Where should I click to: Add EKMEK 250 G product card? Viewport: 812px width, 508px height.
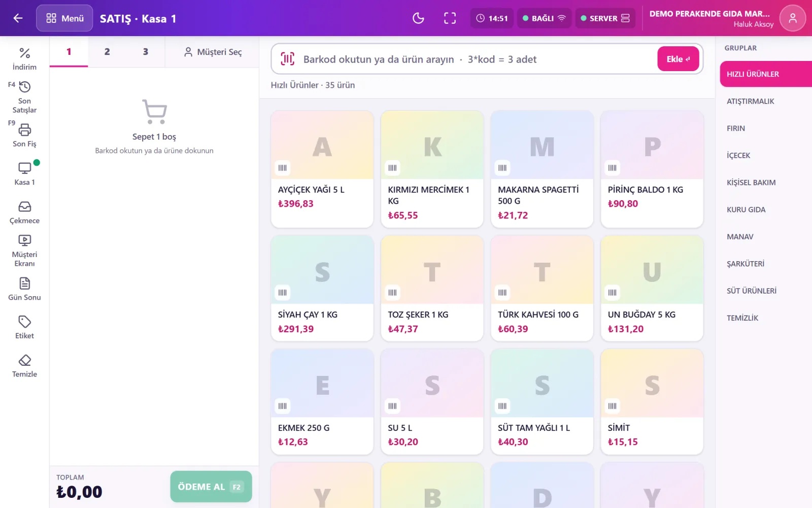(x=322, y=402)
